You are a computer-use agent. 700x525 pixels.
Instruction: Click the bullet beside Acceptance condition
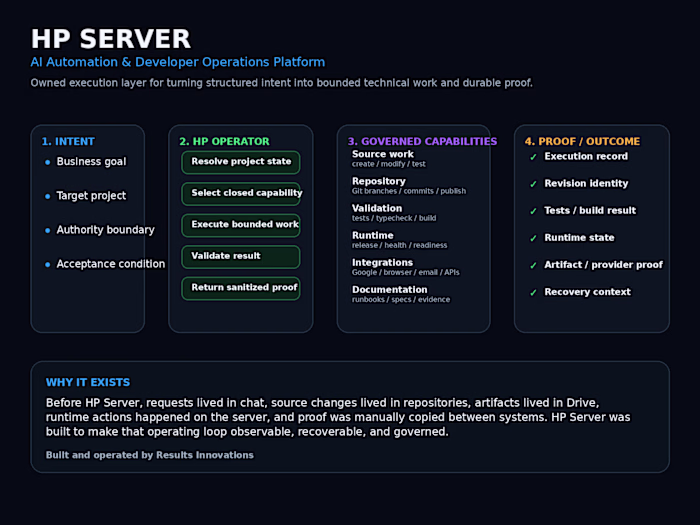click(48, 265)
